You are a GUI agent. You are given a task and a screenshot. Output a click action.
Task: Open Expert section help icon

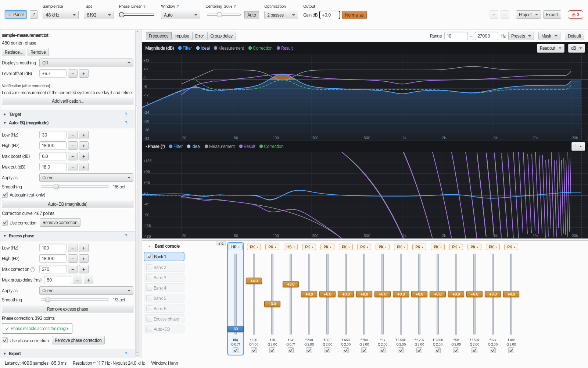tap(126, 354)
